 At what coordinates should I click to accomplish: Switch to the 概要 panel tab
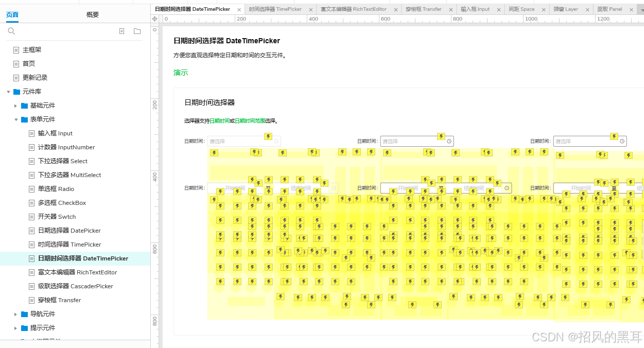click(93, 15)
